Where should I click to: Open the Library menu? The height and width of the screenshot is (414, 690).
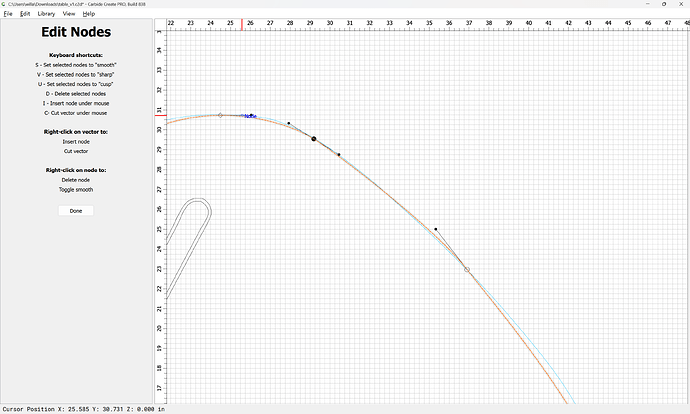pos(46,14)
